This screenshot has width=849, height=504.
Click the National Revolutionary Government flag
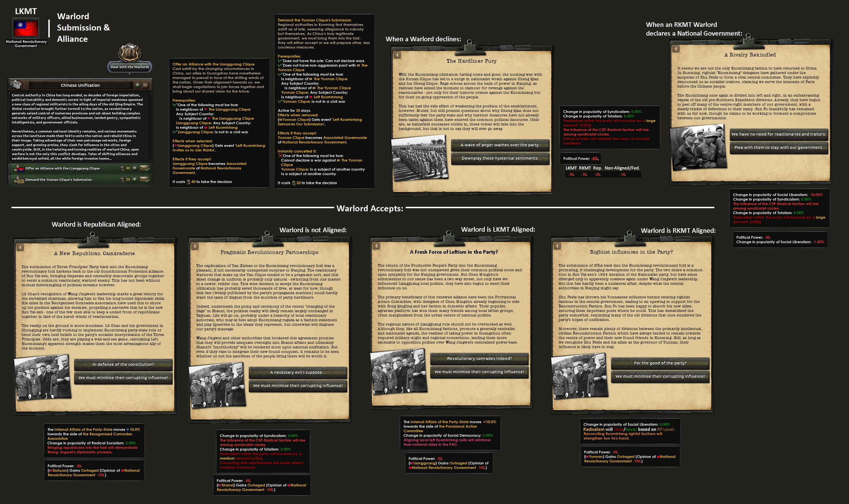[26, 29]
